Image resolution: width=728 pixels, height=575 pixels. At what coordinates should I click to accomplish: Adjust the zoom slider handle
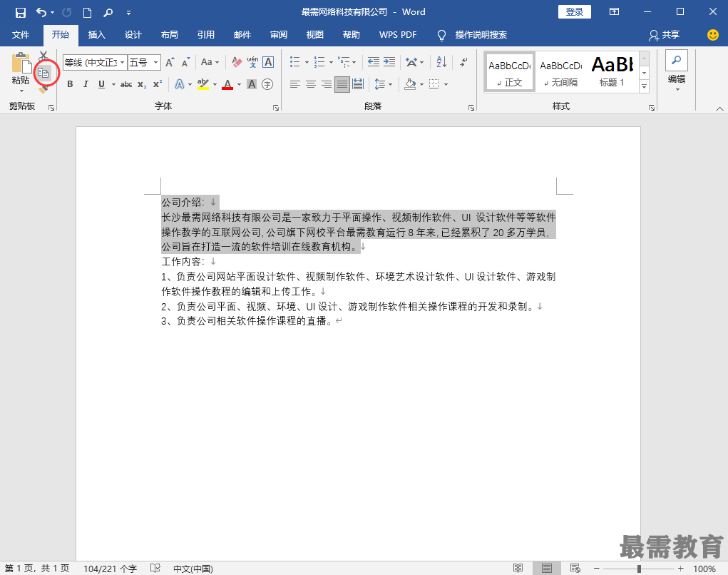pos(640,569)
